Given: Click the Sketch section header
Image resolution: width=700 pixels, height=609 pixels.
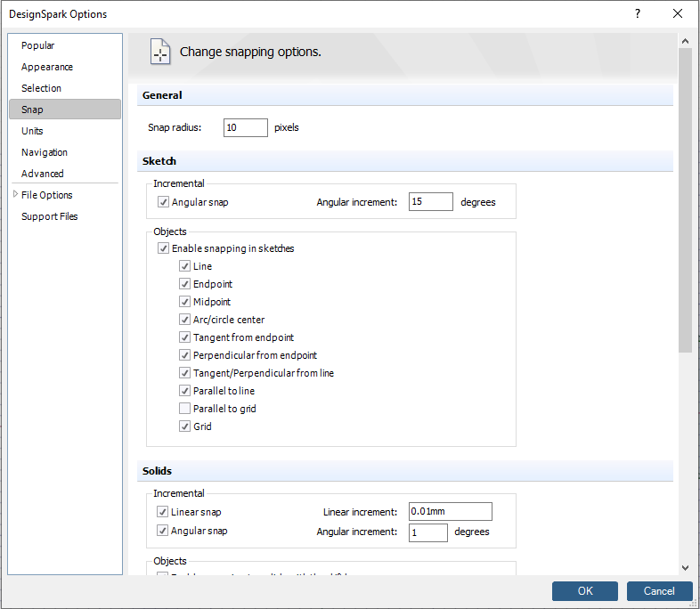Looking at the screenshot, I should point(405,161).
